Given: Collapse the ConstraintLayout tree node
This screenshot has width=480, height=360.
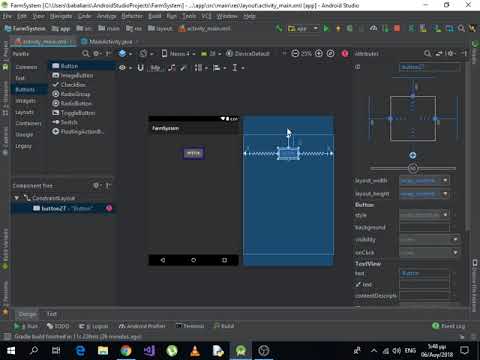Looking at the screenshot, I should coord(16,198).
